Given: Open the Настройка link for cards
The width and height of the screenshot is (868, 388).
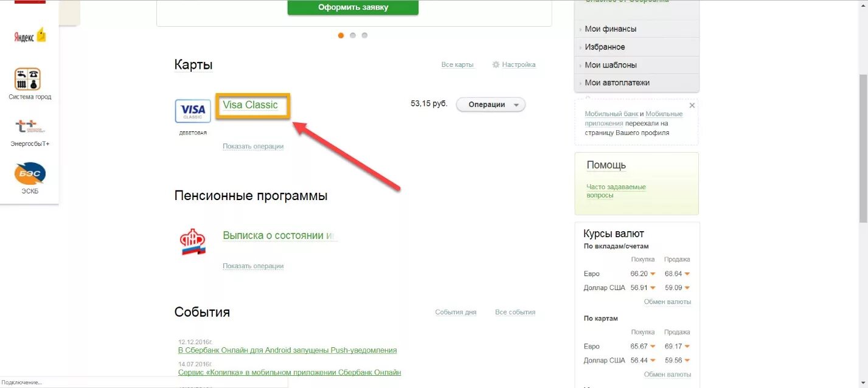Looking at the screenshot, I should [519, 64].
